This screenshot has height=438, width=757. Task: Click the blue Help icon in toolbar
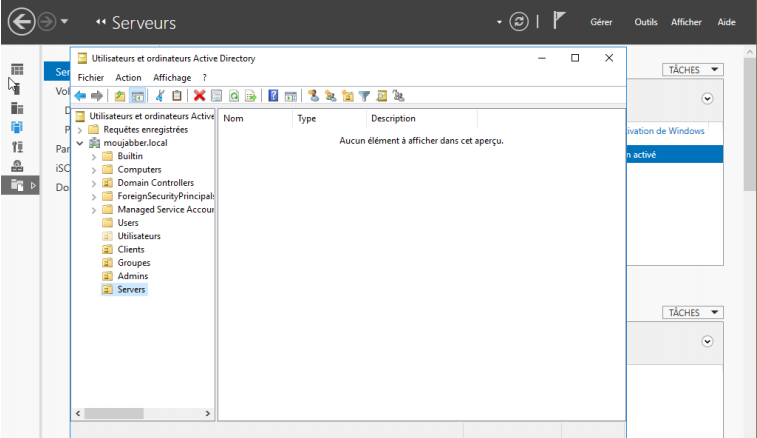[273, 96]
